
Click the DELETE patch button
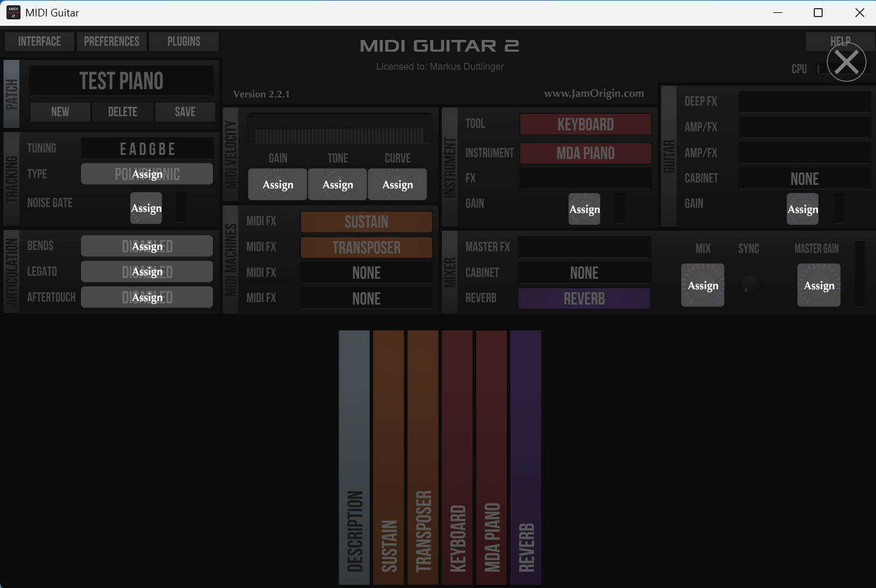123,112
